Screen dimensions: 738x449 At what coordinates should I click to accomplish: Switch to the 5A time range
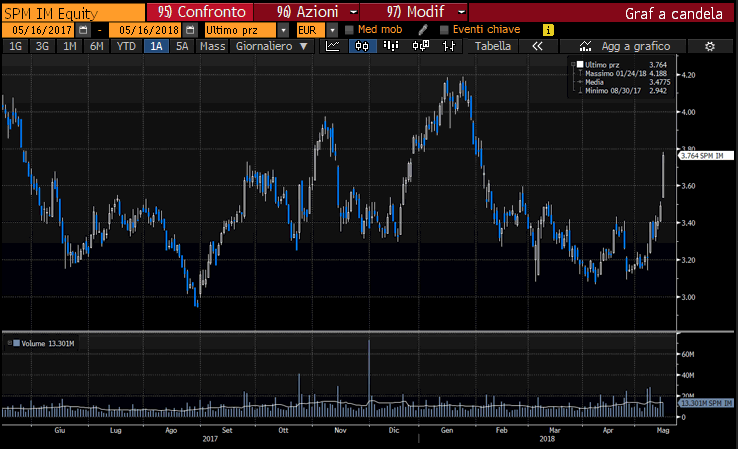coord(182,46)
